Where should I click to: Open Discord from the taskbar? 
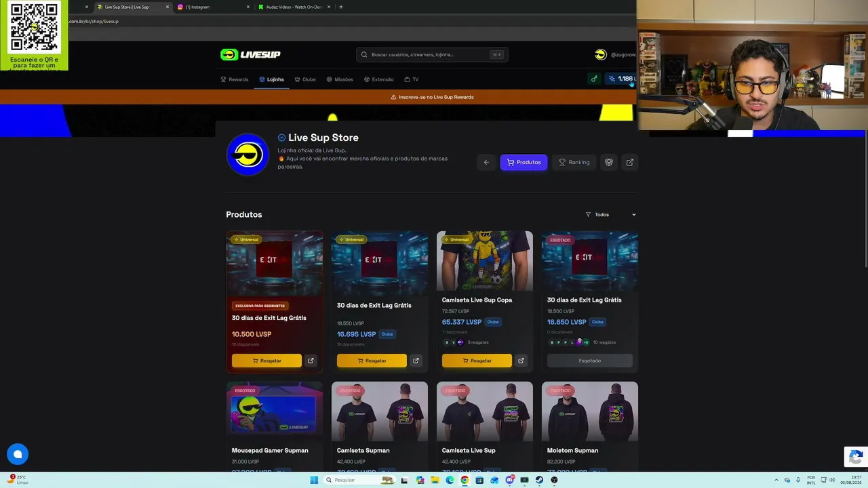(x=509, y=480)
